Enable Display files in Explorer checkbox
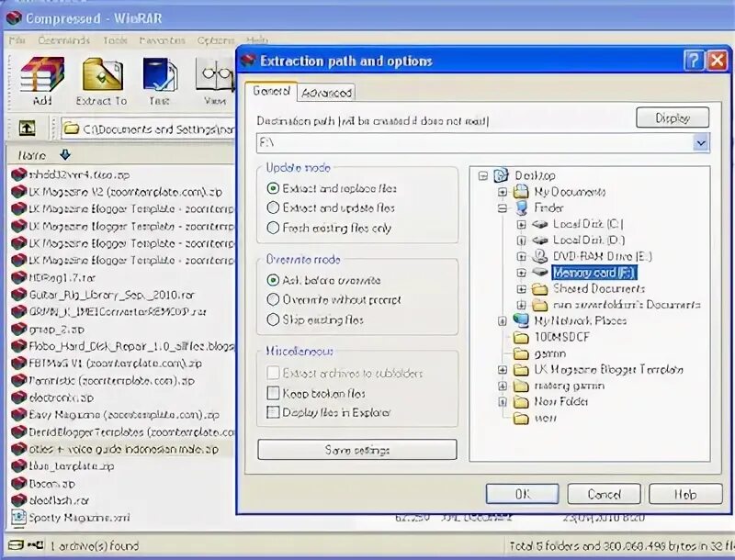The width and height of the screenshot is (735, 560). pyautogui.click(x=273, y=412)
